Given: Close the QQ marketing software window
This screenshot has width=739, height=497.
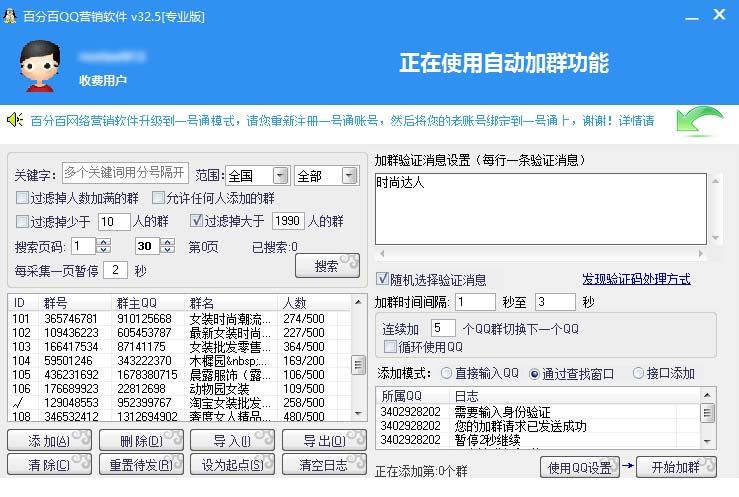Looking at the screenshot, I should click(719, 15).
